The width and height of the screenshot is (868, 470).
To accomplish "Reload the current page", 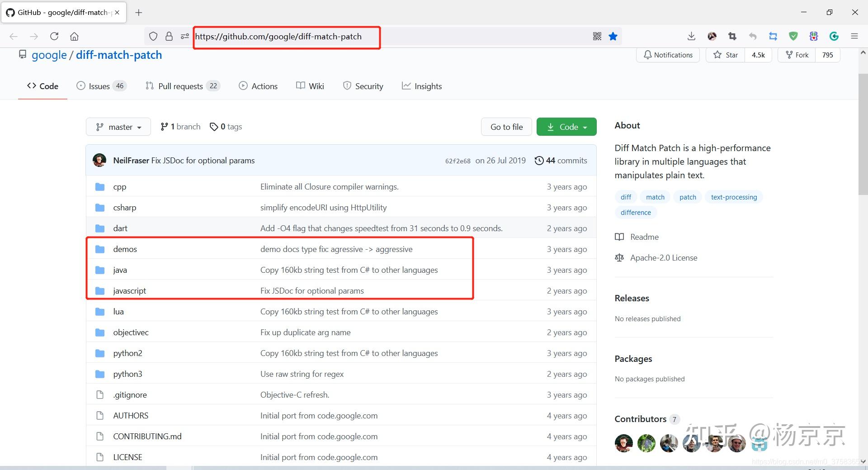I will (54, 36).
